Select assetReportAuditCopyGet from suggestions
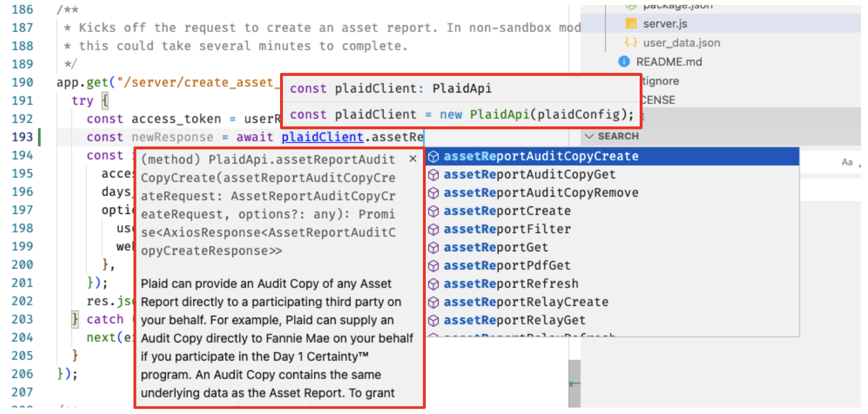The width and height of the screenshot is (868, 414). [x=529, y=174]
